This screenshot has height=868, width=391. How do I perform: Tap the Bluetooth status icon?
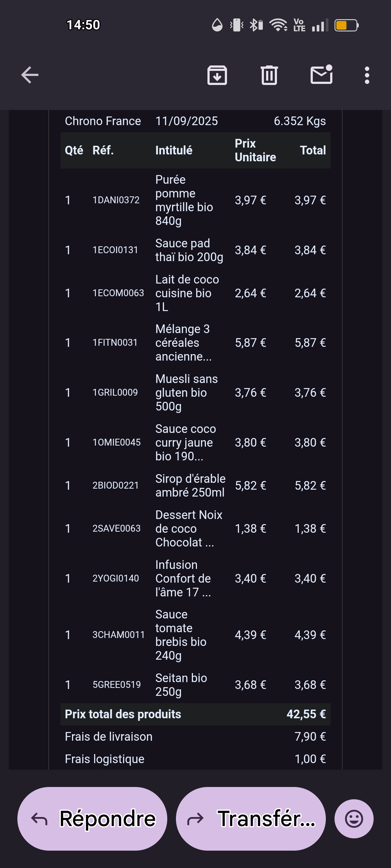click(x=256, y=25)
